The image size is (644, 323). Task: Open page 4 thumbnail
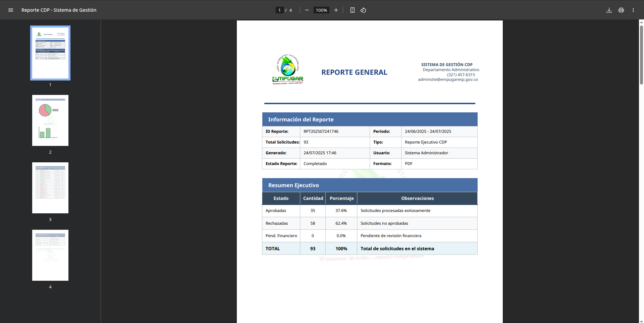[x=50, y=255]
